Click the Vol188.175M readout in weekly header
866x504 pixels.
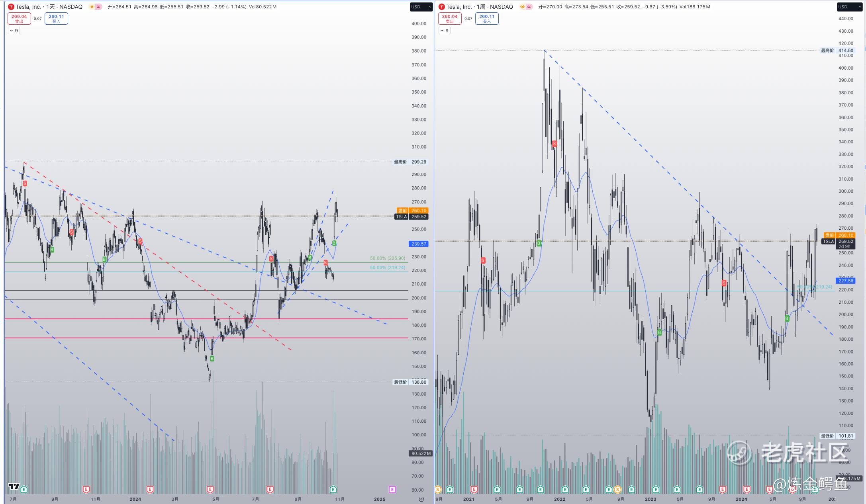tap(695, 7)
